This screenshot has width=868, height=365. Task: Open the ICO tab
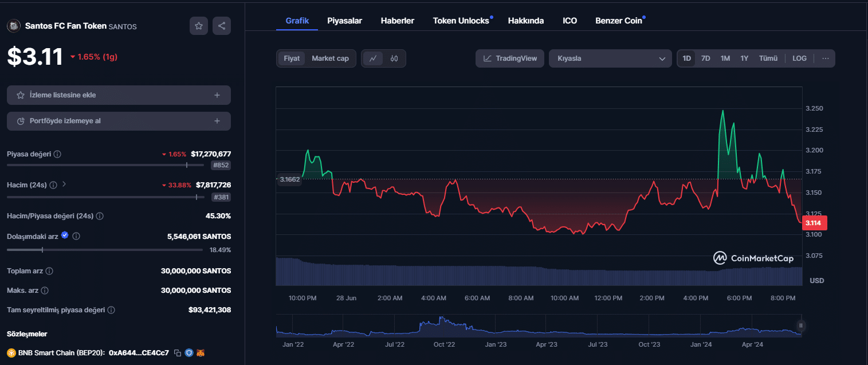570,21
